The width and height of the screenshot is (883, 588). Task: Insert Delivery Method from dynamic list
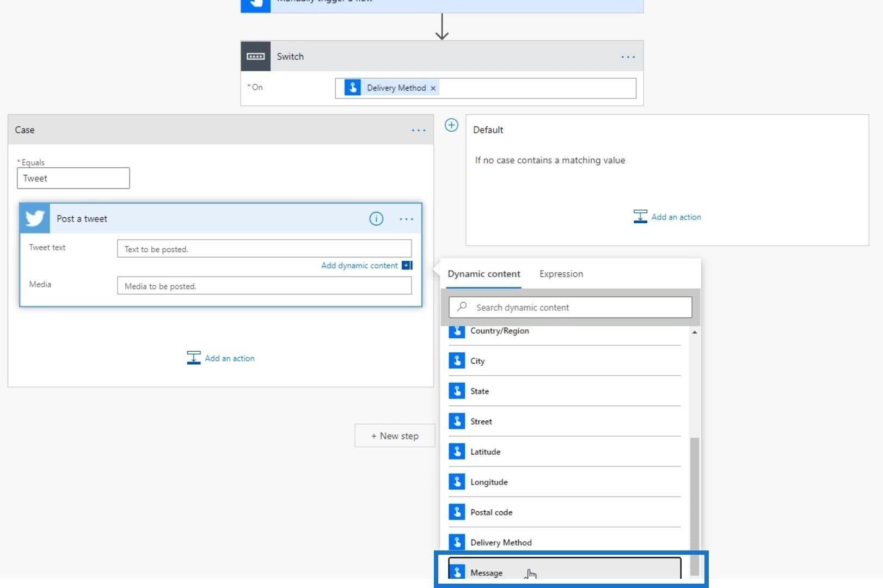point(565,542)
